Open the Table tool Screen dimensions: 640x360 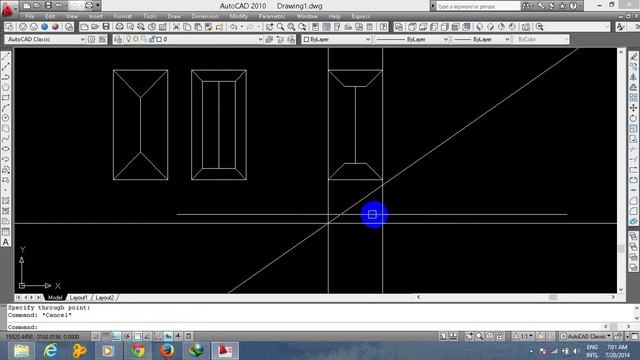click(6, 231)
